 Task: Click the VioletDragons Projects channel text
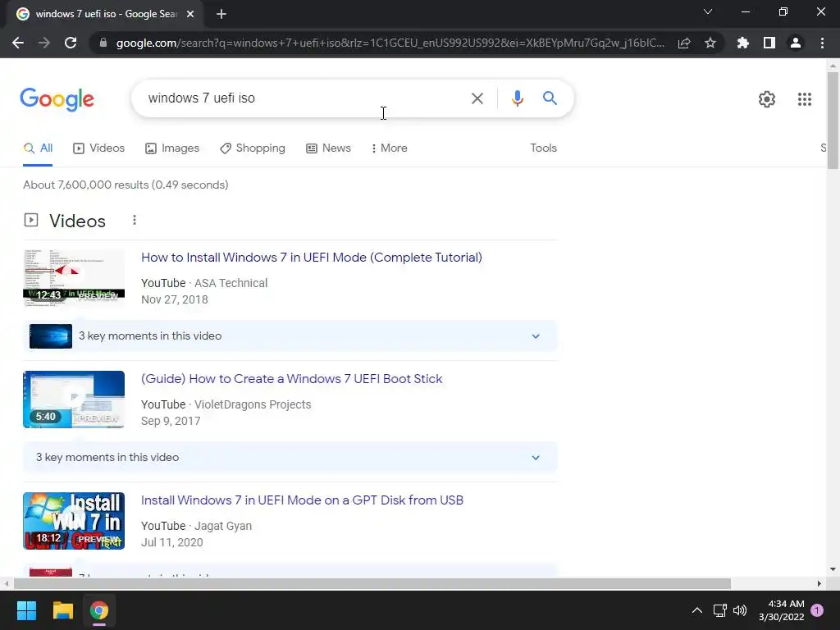pos(253,405)
